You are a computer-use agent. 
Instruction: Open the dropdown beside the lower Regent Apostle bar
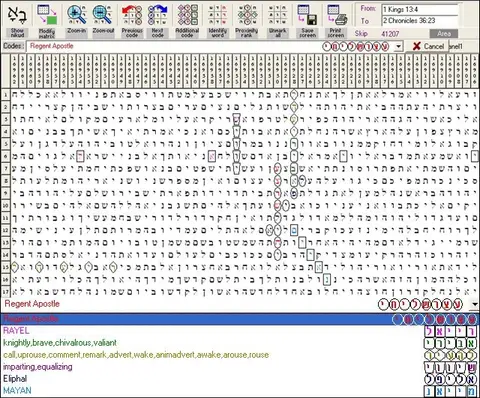tap(475, 304)
